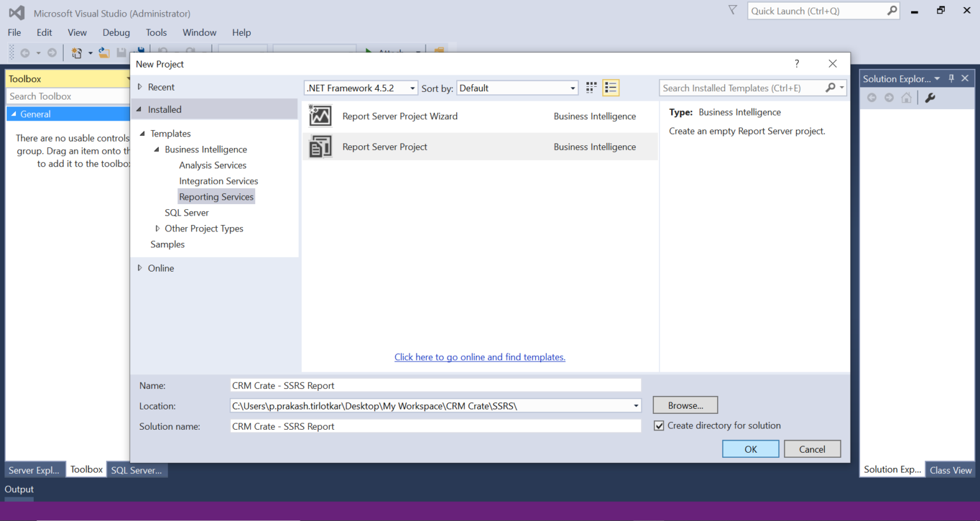
Task: Click the Home icon in Solution Explorer
Action: (907, 98)
